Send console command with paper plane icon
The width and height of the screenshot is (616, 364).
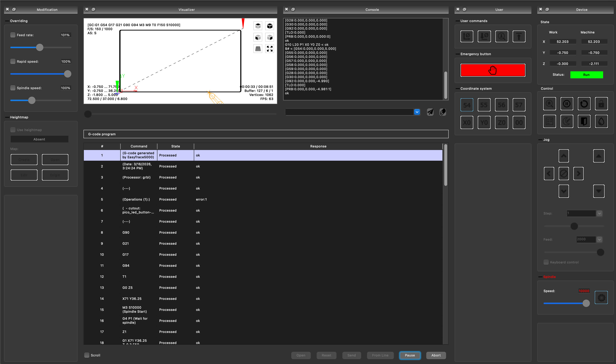[430, 112]
